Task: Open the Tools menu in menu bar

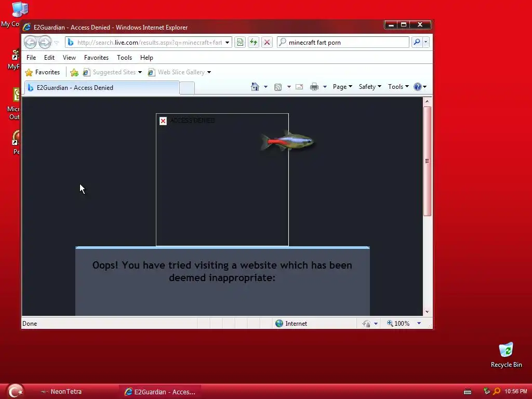Action: (x=125, y=58)
